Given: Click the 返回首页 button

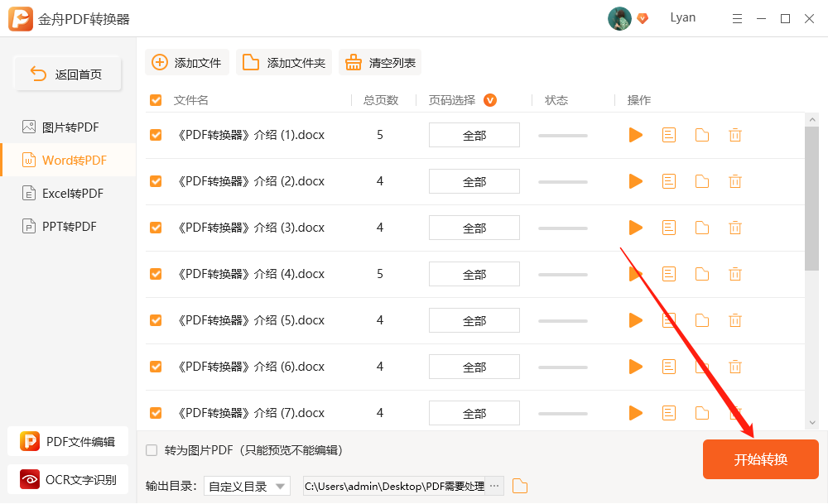Looking at the screenshot, I should (68, 74).
